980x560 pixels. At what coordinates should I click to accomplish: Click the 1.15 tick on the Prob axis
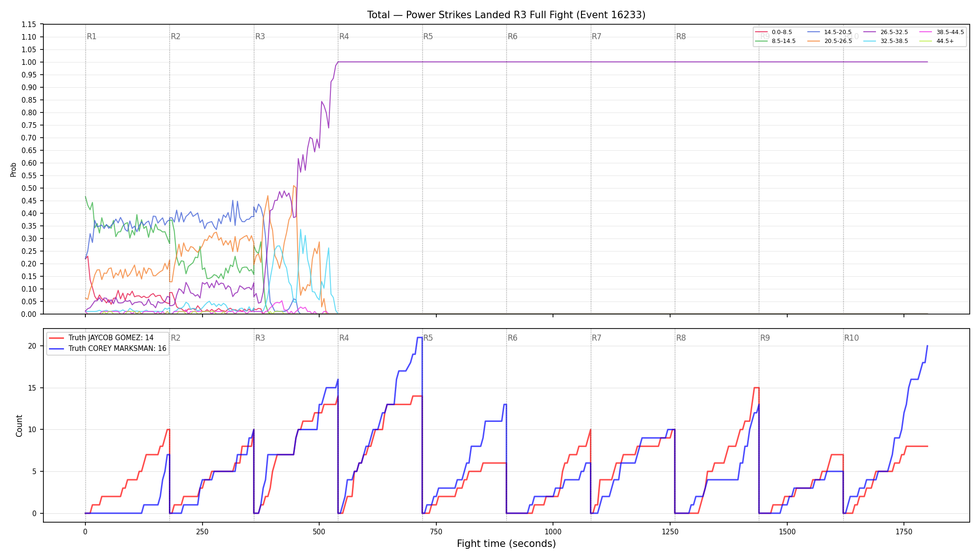pos(28,24)
